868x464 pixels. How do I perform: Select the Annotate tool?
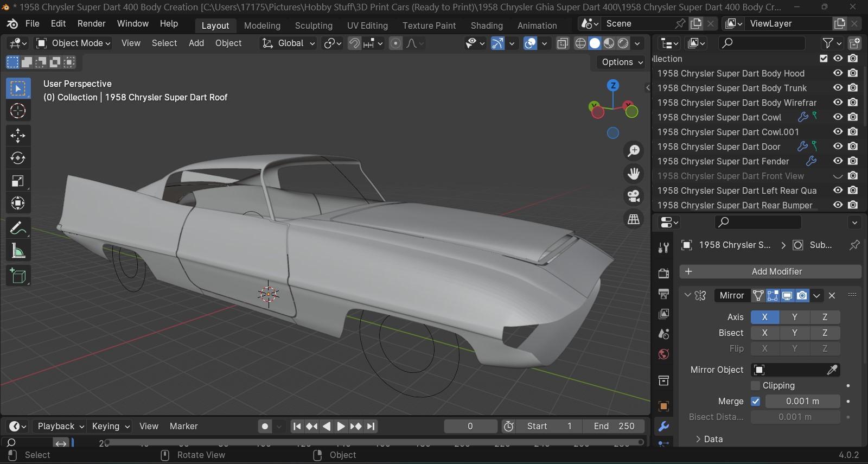[x=18, y=228]
